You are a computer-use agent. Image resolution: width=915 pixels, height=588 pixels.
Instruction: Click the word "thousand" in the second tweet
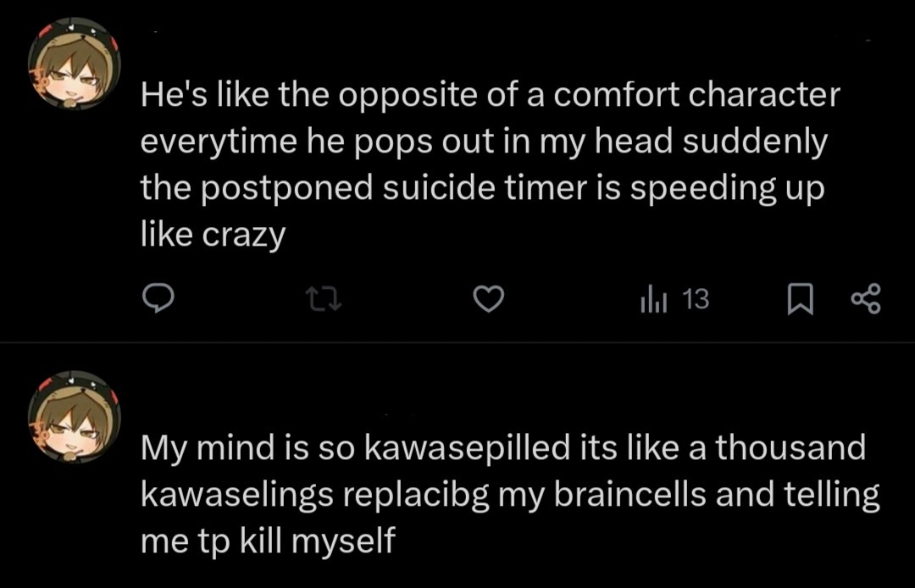790,448
